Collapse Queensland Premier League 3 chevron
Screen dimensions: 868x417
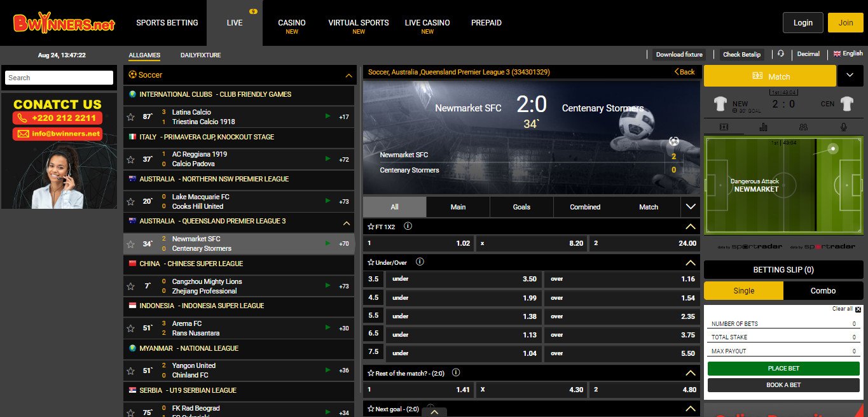(x=347, y=223)
